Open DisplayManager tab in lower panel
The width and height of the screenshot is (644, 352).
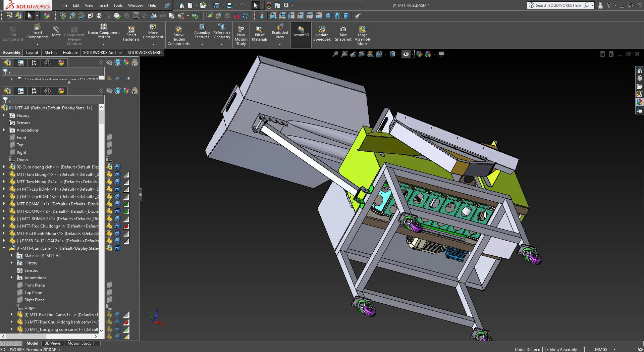[x=61, y=91]
